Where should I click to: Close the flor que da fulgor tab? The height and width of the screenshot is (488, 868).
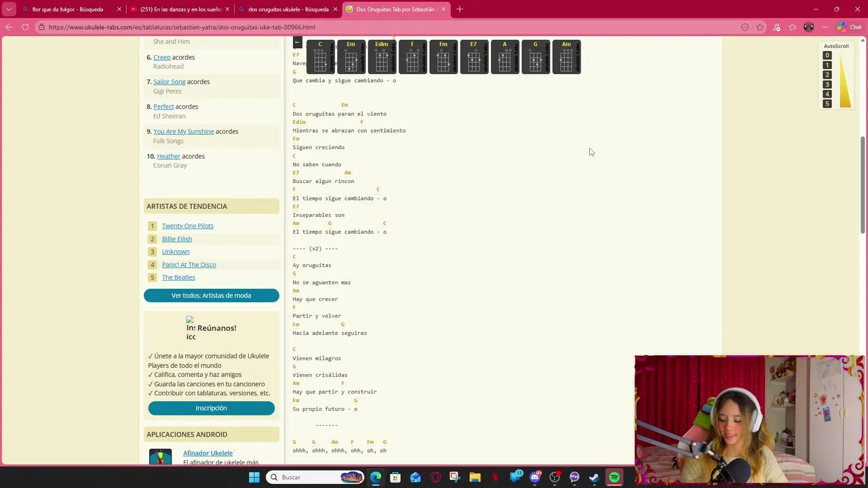coord(119,9)
